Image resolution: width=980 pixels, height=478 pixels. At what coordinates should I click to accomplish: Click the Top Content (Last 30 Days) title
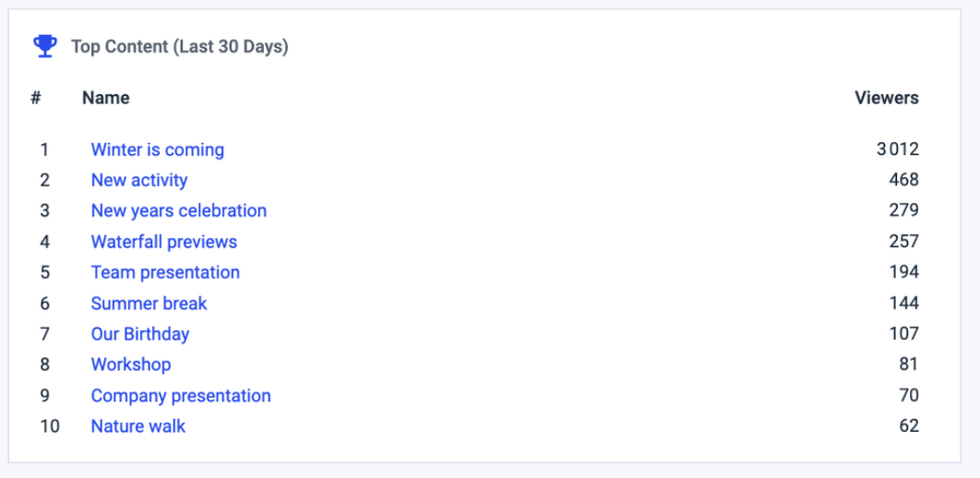click(x=180, y=47)
